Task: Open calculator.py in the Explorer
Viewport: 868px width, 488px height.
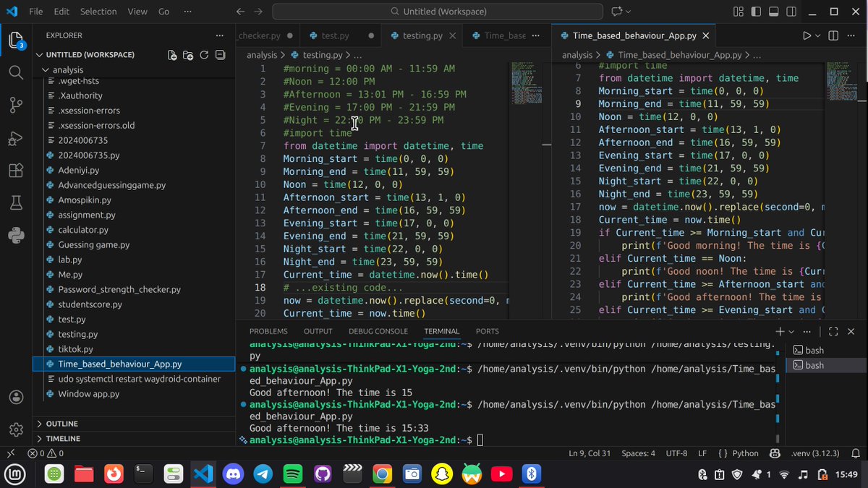Action: coord(82,229)
